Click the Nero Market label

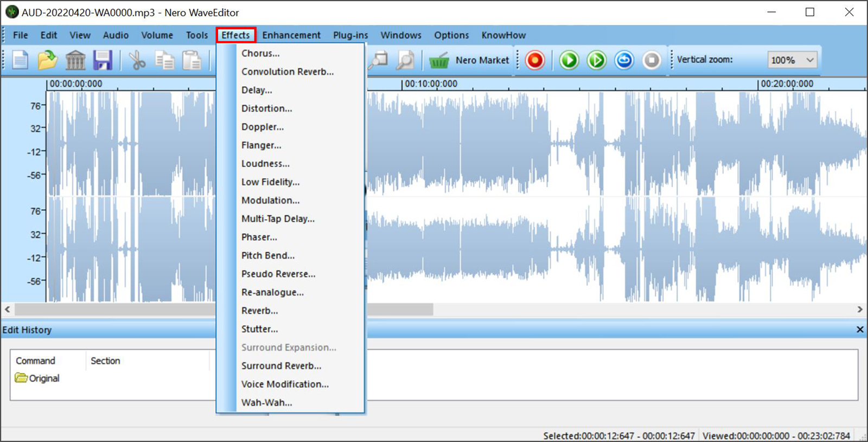click(x=482, y=60)
